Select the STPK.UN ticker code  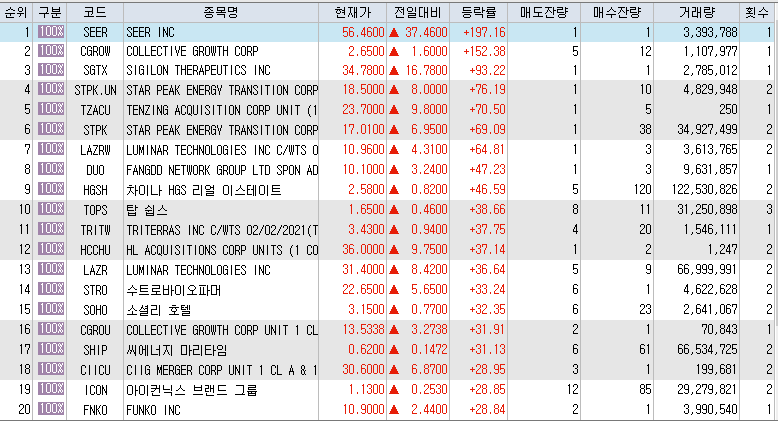(95, 90)
